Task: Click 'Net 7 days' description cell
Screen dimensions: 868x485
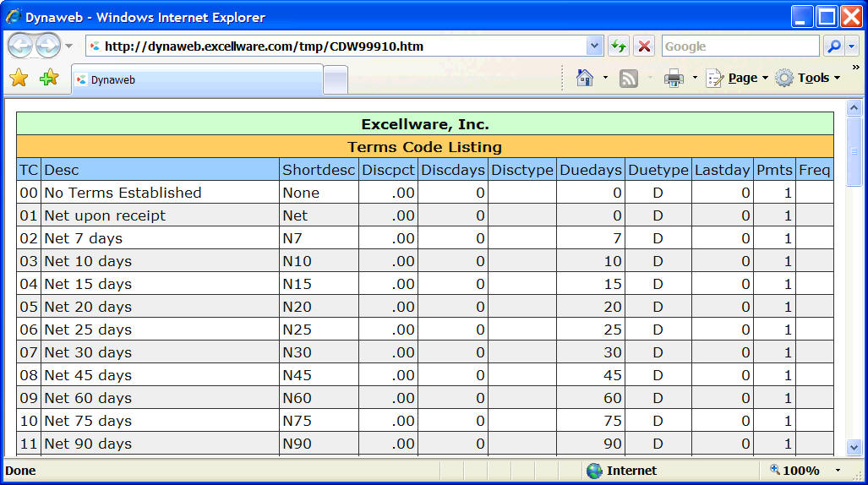Action: point(160,238)
